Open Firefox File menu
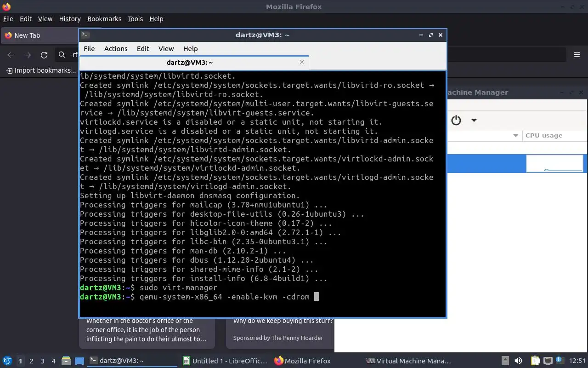 8,19
